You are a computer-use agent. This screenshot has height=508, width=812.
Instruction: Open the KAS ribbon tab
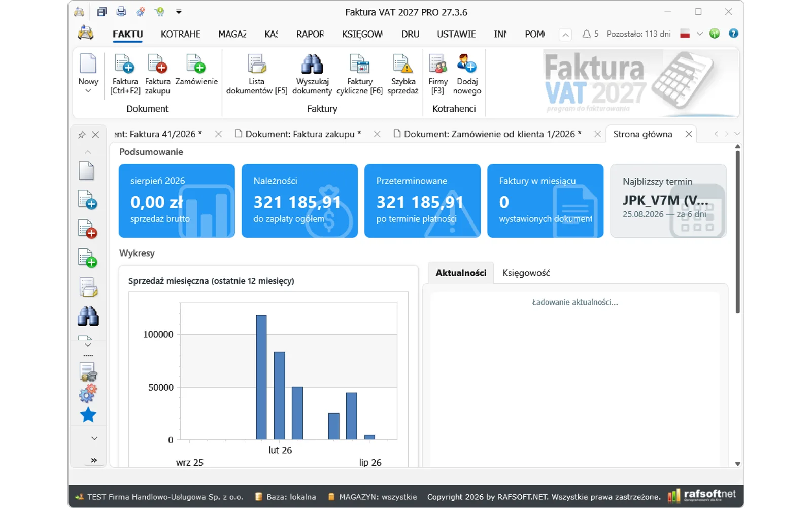271,34
